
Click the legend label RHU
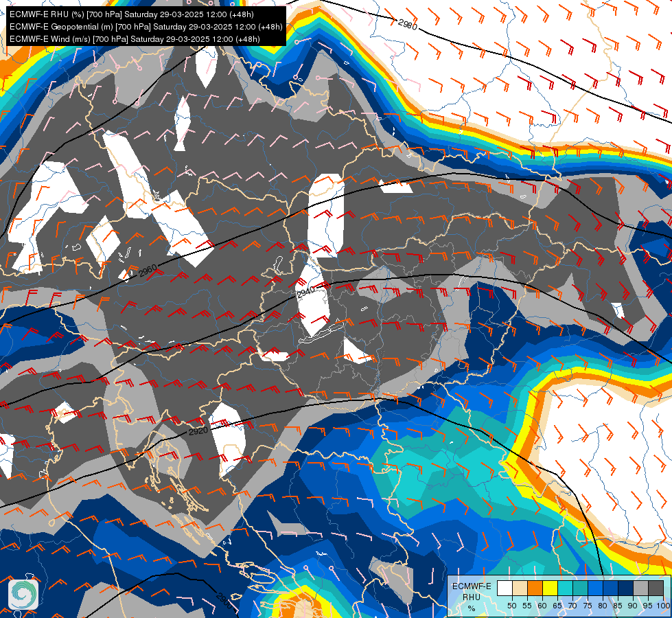[472, 597]
